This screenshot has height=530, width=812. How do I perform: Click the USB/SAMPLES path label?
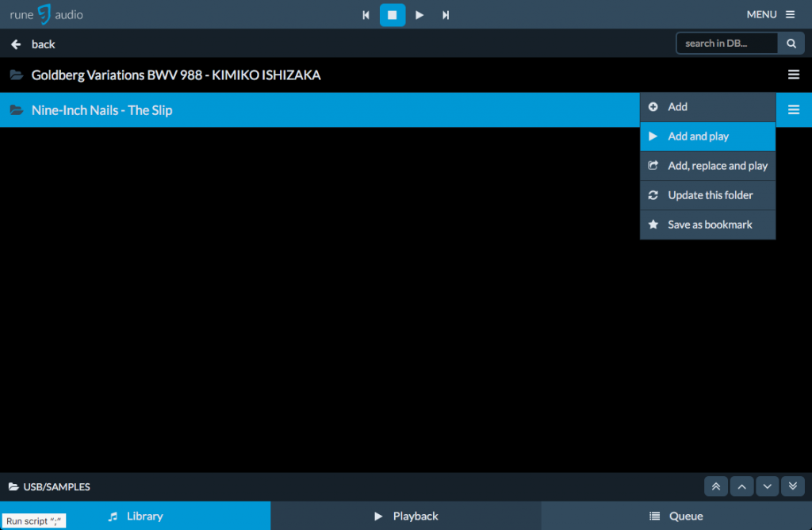coord(56,486)
